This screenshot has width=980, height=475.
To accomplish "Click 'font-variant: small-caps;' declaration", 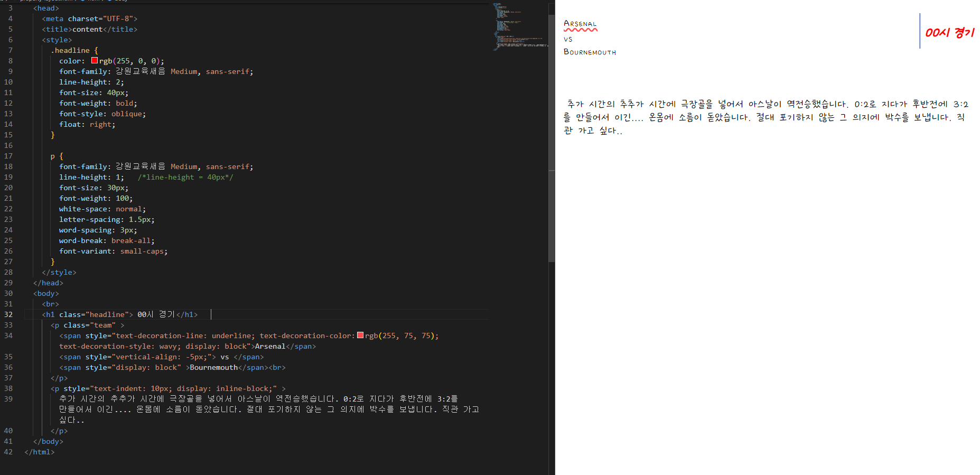I will click(114, 251).
